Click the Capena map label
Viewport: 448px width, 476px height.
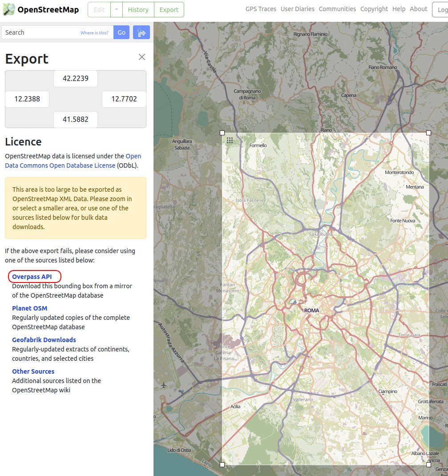click(349, 95)
